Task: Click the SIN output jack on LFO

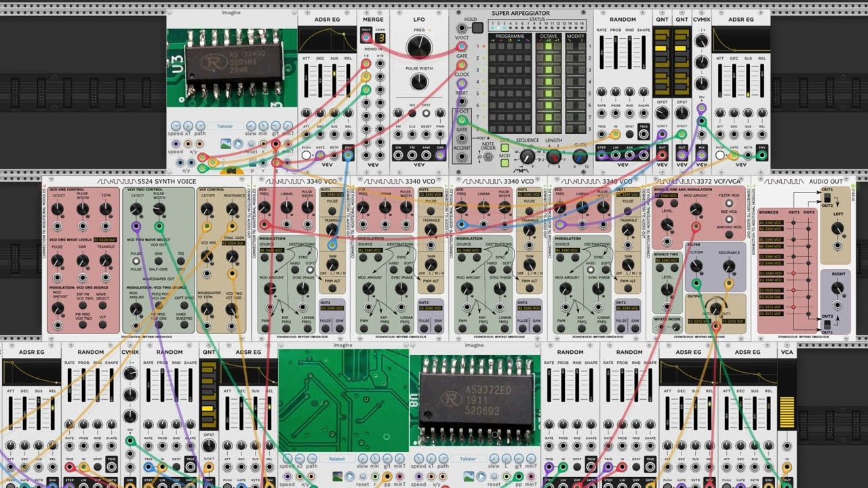Action: click(x=398, y=155)
